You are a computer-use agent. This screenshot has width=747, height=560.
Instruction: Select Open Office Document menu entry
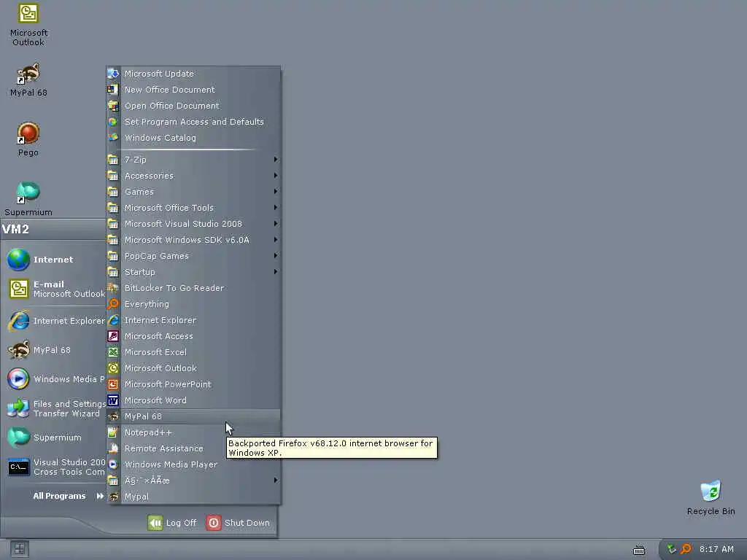(193, 106)
